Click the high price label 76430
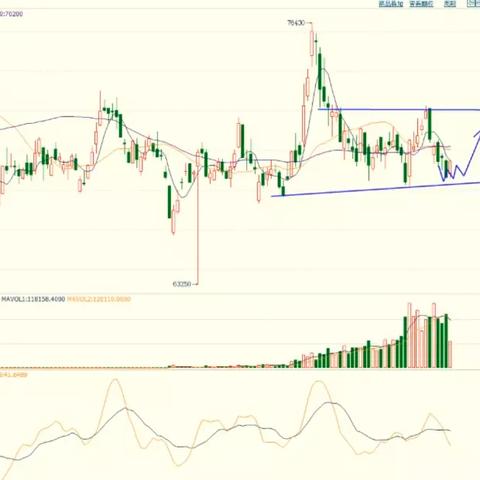The width and height of the screenshot is (480, 480). coord(296,23)
